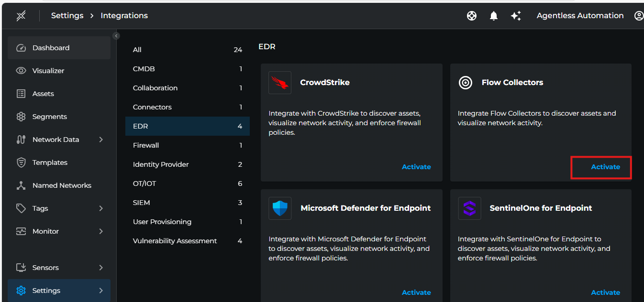Open the notifications bell icon
Image resolution: width=644 pixels, height=302 pixels.
click(494, 15)
